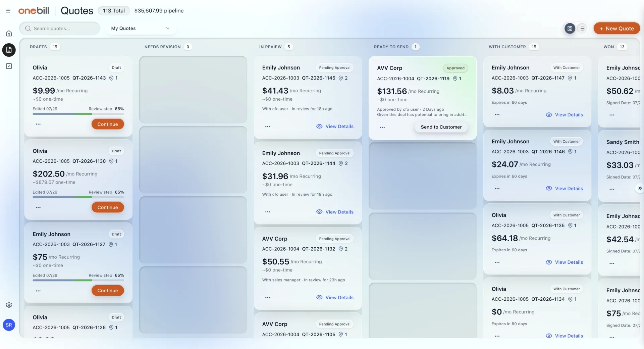
Task: Select the With Customer column header
Action: (507, 47)
